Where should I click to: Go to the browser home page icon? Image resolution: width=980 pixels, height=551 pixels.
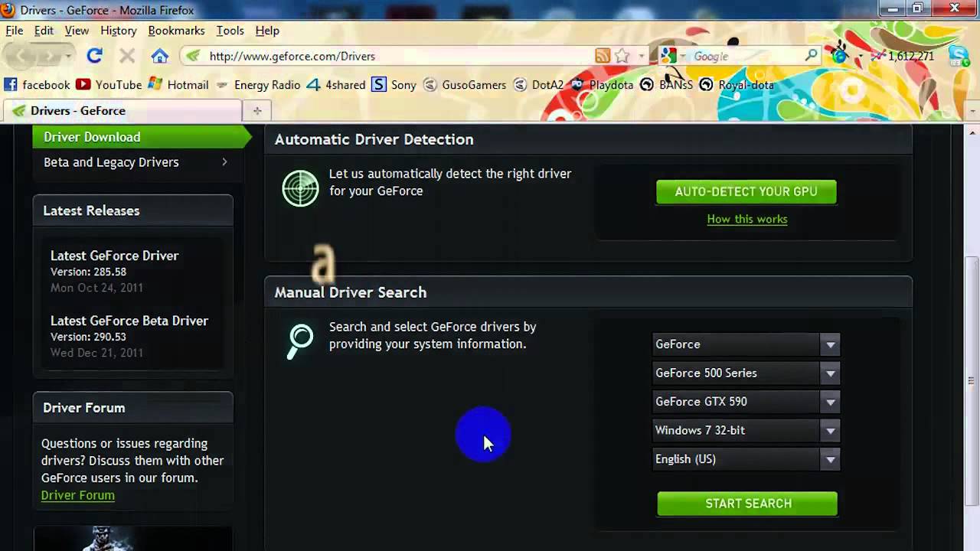pyautogui.click(x=159, y=56)
